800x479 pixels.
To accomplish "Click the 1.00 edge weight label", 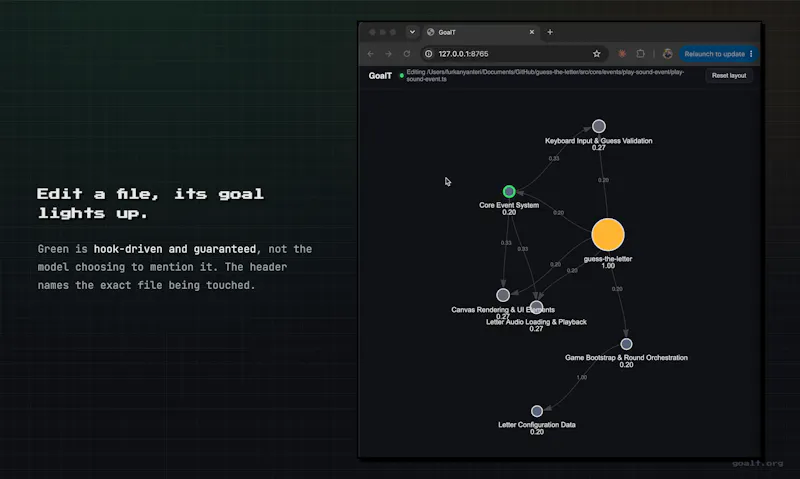I will click(582, 377).
